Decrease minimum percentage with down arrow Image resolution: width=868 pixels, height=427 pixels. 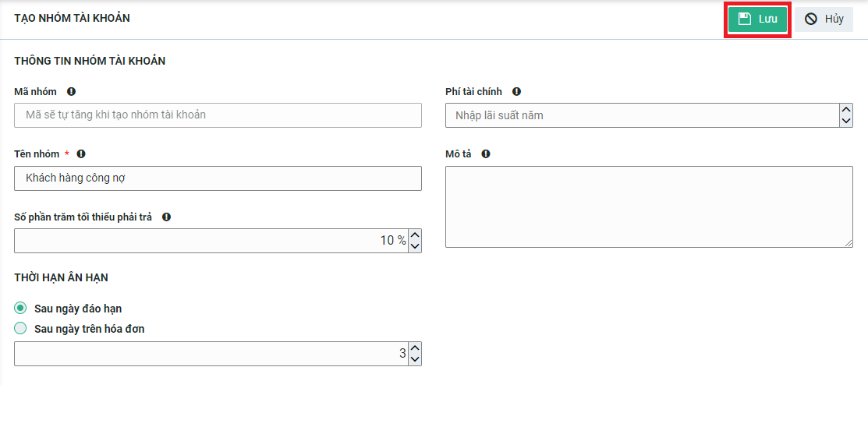pos(415,247)
